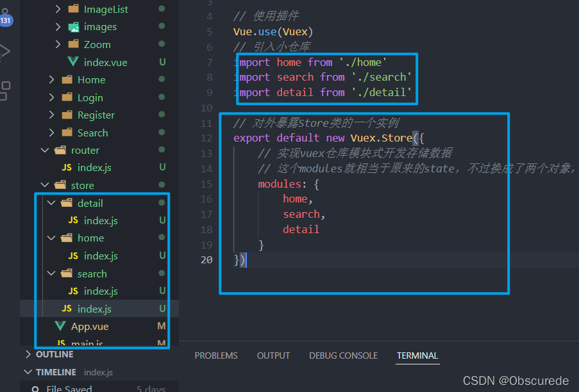Click the lowercase search open-folder icon
Screen dimensions: 579x392
click(67, 273)
